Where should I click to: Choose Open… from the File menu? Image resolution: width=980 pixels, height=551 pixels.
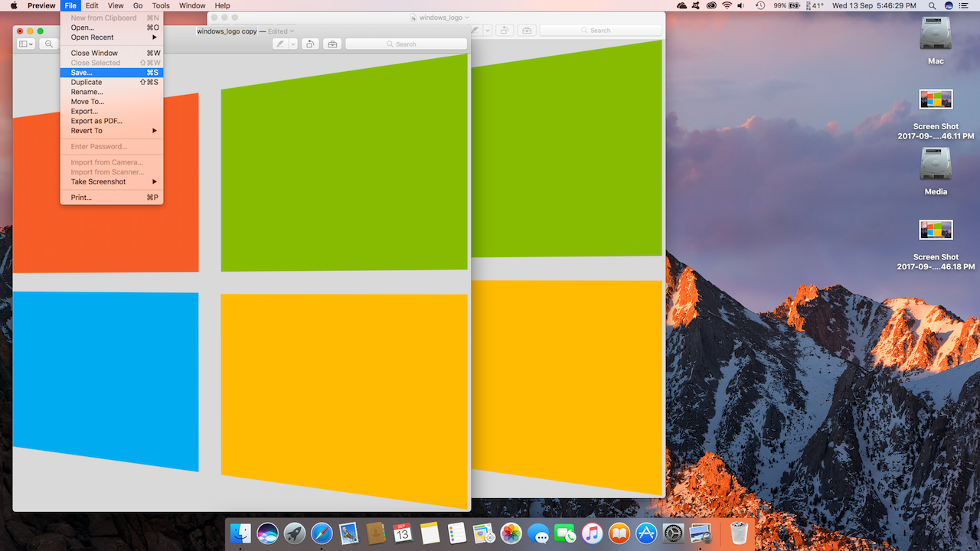click(112, 28)
